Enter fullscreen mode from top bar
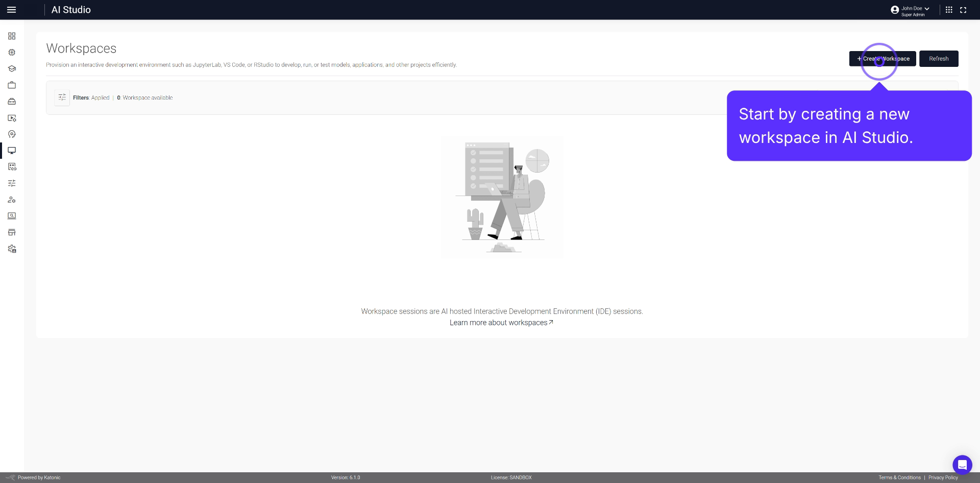The height and width of the screenshot is (483, 980). 964,9
